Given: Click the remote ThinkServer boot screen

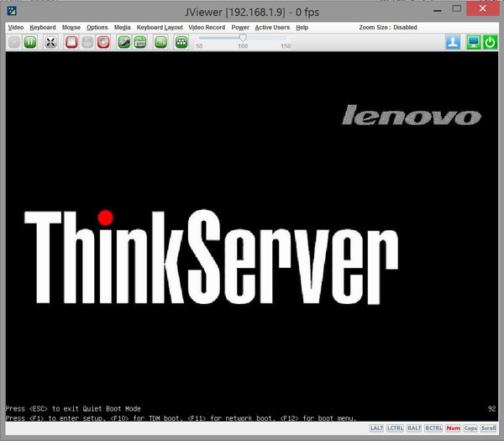Looking at the screenshot, I should coord(252,236).
